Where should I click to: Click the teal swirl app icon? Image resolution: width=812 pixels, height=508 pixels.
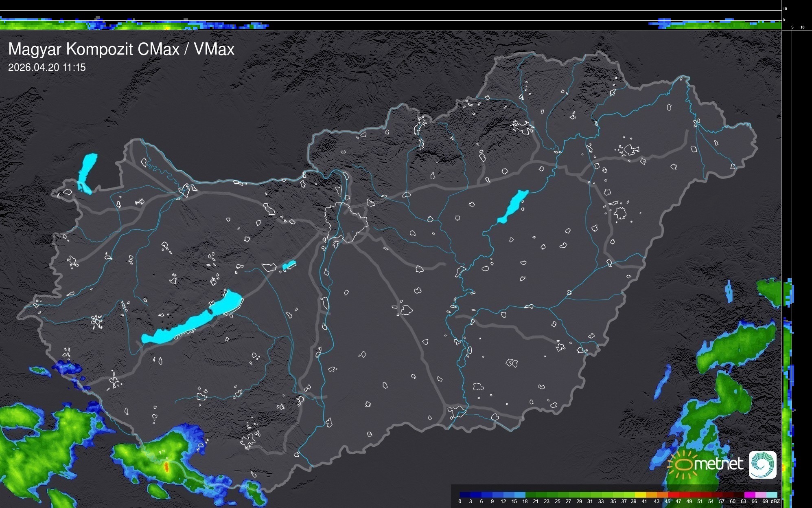pyautogui.click(x=762, y=464)
